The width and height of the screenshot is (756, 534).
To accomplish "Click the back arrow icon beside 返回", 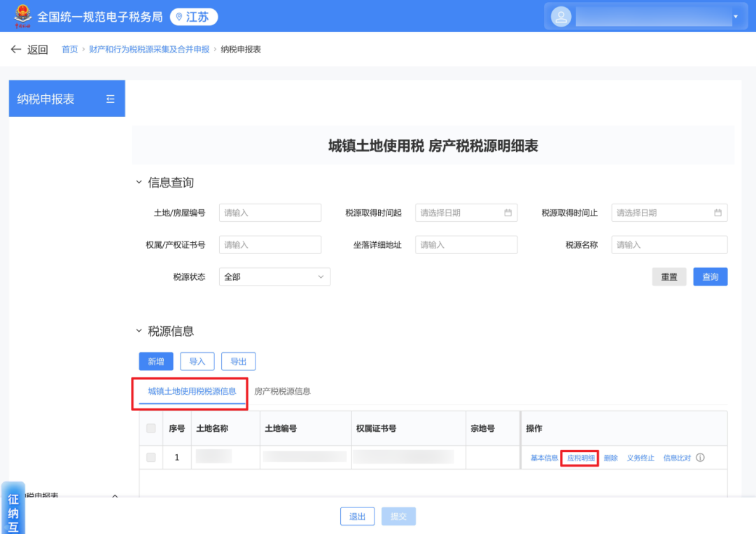I will [16, 49].
